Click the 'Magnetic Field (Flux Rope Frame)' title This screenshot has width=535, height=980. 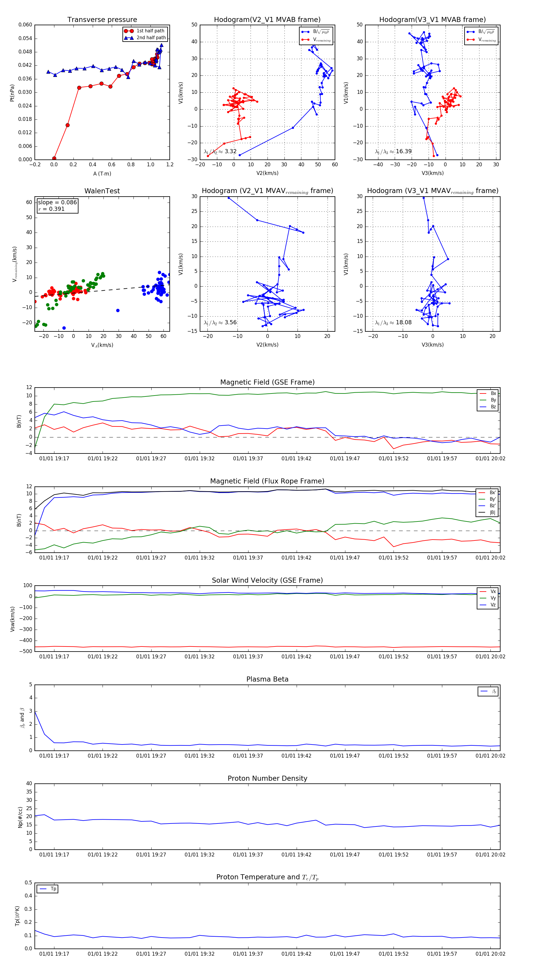267,481
